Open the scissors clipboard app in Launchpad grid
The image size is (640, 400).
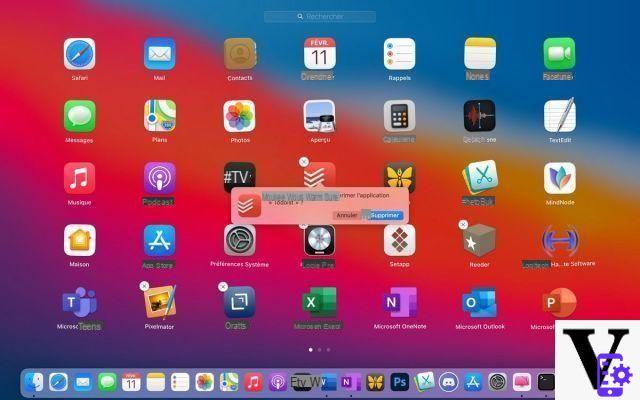click(x=480, y=178)
